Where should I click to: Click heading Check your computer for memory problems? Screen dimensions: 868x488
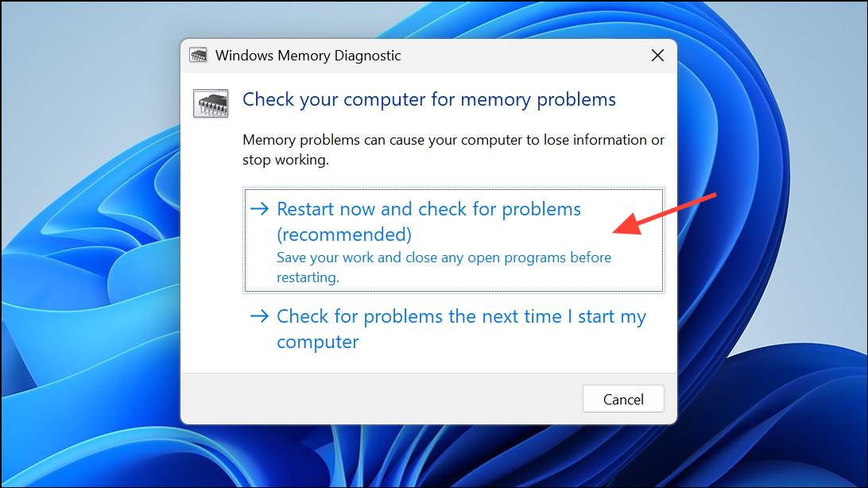429,99
